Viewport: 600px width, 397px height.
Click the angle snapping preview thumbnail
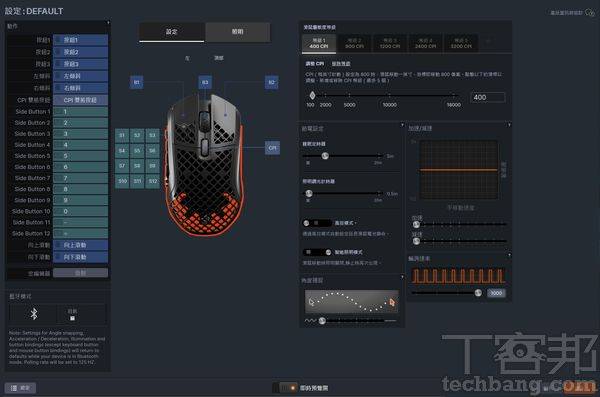(x=351, y=302)
